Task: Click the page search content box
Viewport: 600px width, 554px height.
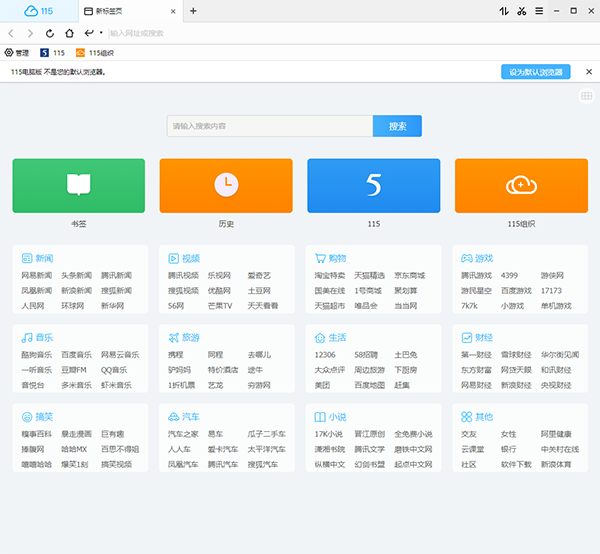Action: coord(270,126)
